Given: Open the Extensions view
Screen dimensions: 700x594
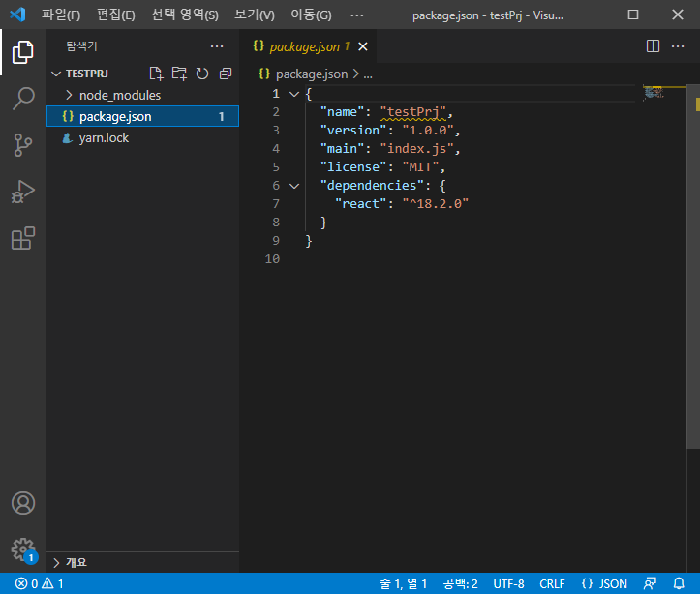Looking at the screenshot, I should (x=23, y=238).
